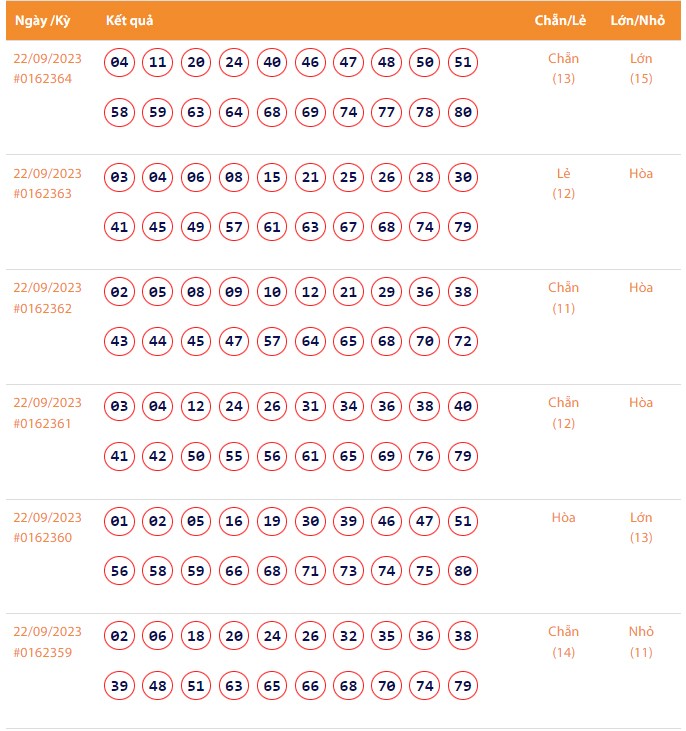The height and width of the screenshot is (731, 686).
Task: Click the 'Kết quả' column header
Action: coord(129,20)
